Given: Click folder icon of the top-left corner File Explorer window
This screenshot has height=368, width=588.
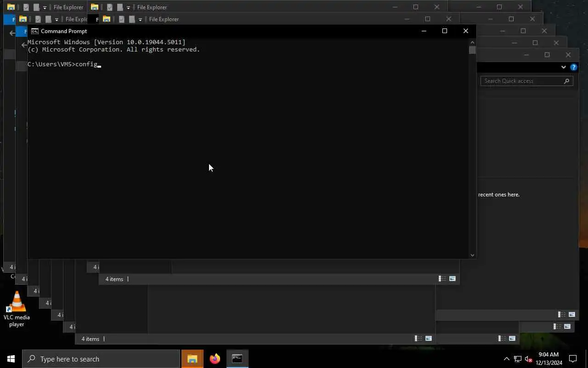Looking at the screenshot, I should coord(11,7).
